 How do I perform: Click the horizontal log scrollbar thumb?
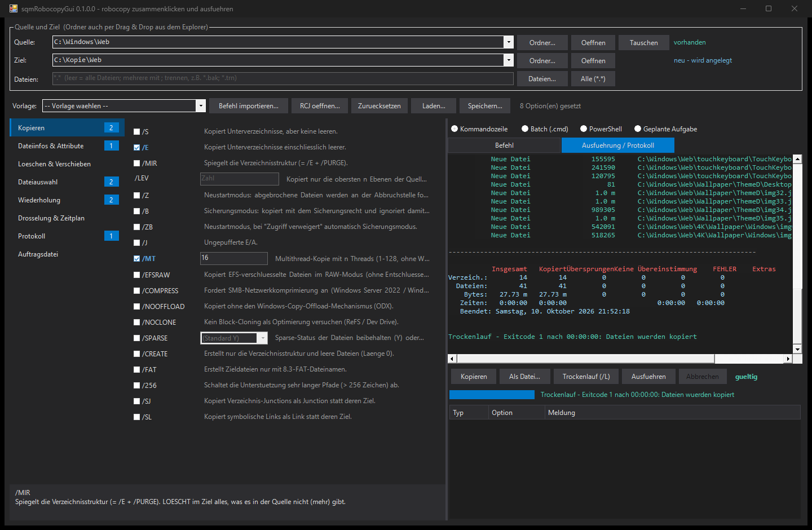pyautogui.click(x=586, y=359)
